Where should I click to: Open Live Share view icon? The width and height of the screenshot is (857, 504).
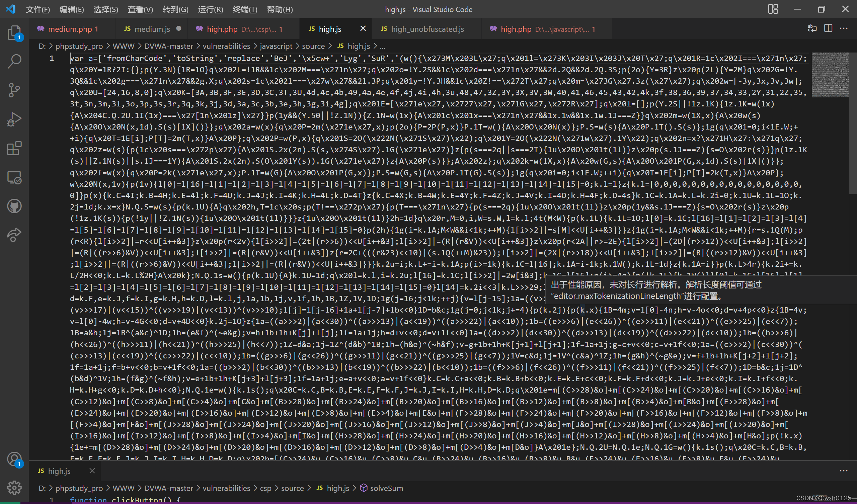[14, 235]
